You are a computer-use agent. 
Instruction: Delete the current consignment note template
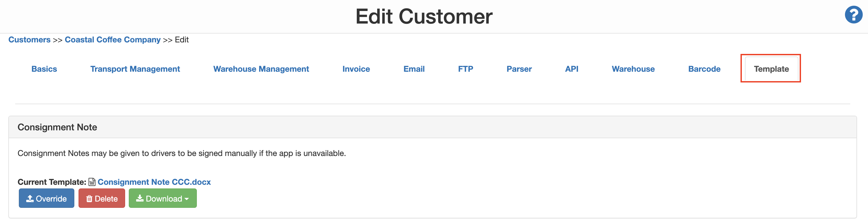(102, 198)
